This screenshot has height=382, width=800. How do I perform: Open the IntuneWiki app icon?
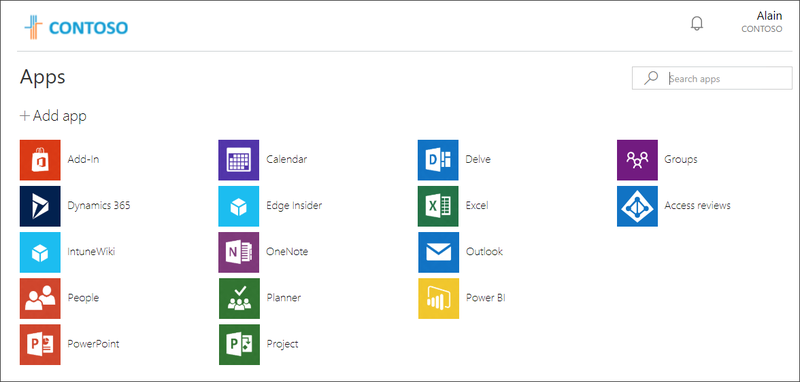pyautogui.click(x=40, y=252)
